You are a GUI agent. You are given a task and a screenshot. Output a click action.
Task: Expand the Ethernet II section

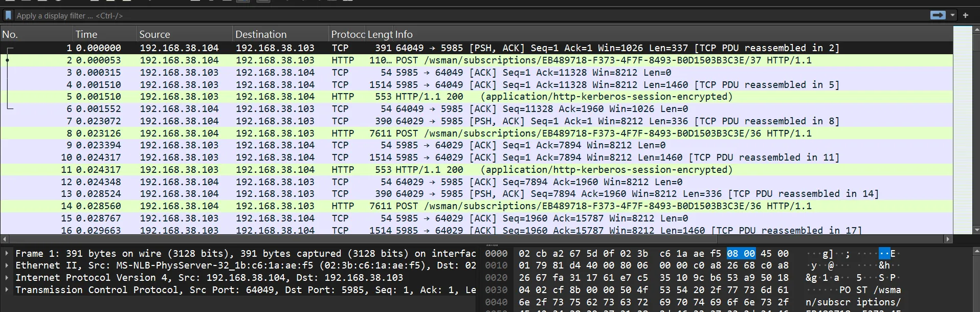(7, 265)
